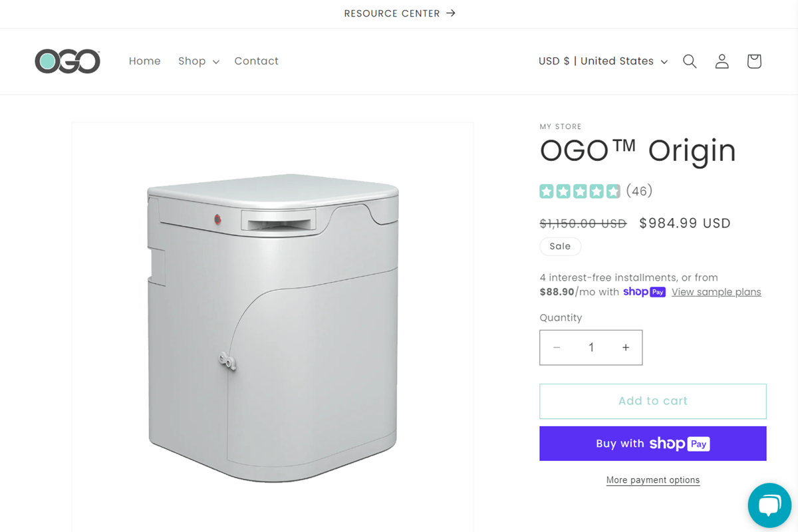Open the chat support bubble
The width and height of the screenshot is (798, 532).
click(x=769, y=505)
